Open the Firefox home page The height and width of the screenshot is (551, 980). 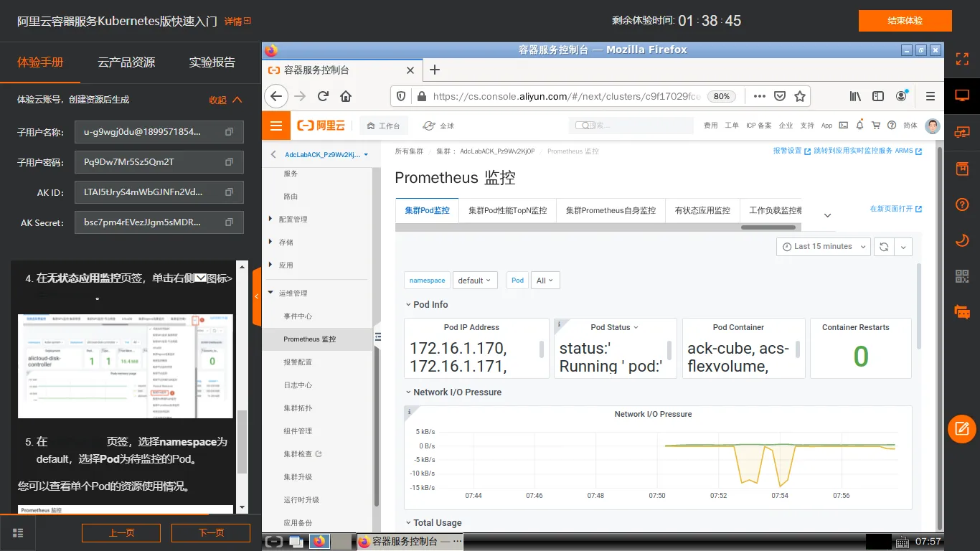click(346, 96)
